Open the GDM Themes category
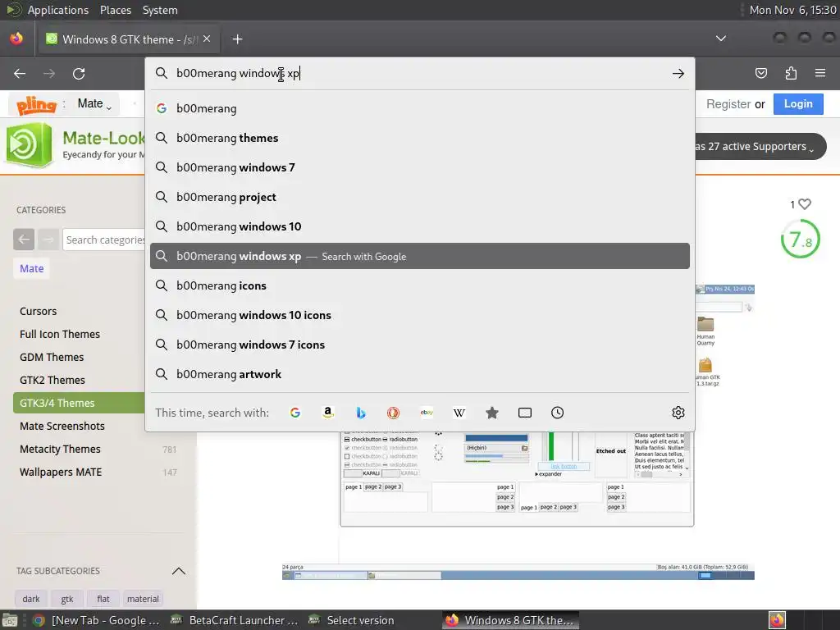Image resolution: width=840 pixels, height=630 pixels. [52, 358]
